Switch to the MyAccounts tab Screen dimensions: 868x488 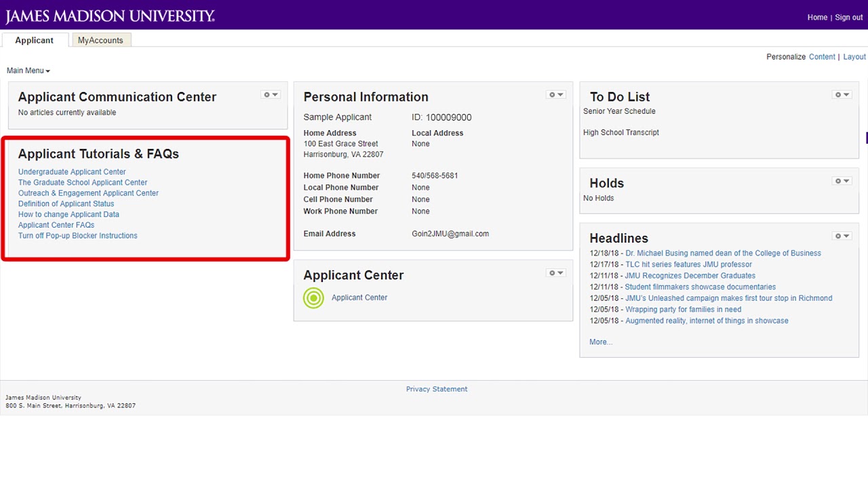(x=100, y=41)
